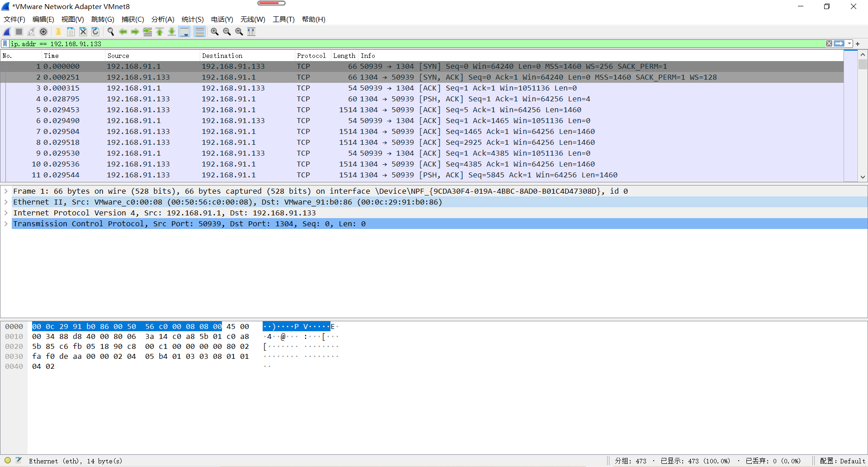Click the packet list scrollbar down arrow
This screenshot has height=467, width=868.
[863, 177]
